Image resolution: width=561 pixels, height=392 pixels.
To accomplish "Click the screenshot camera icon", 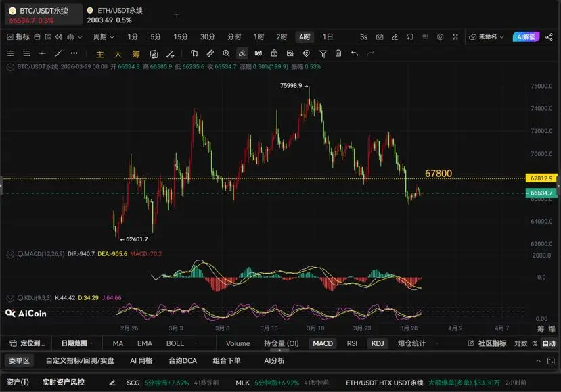I will [x=380, y=36].
